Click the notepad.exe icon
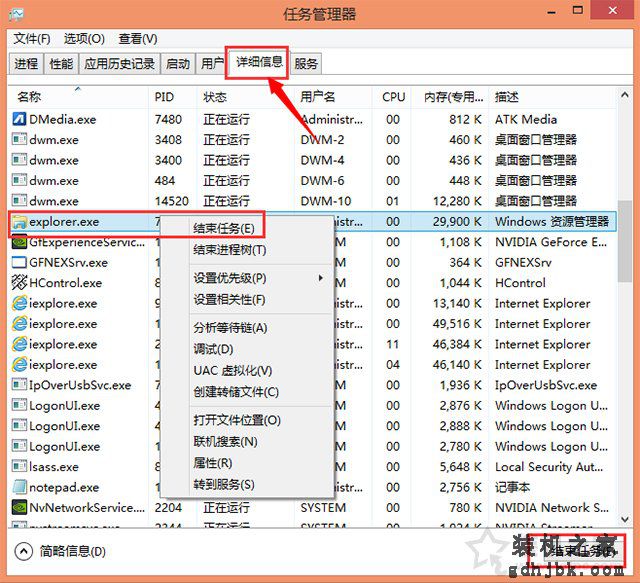Image resolution: width=640 pixels, height=583 pixels. (19, 487)
